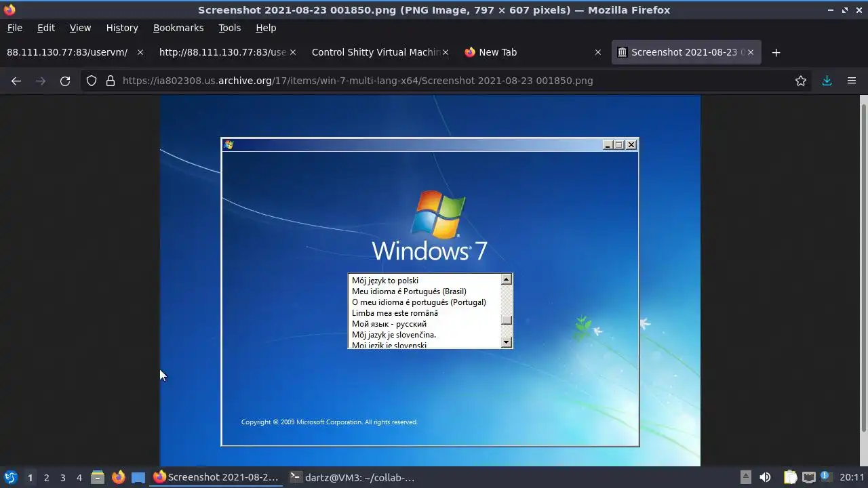868x488 pixels.
Task: Click the Windows 7 screenshot image
Action: (430, 281)
